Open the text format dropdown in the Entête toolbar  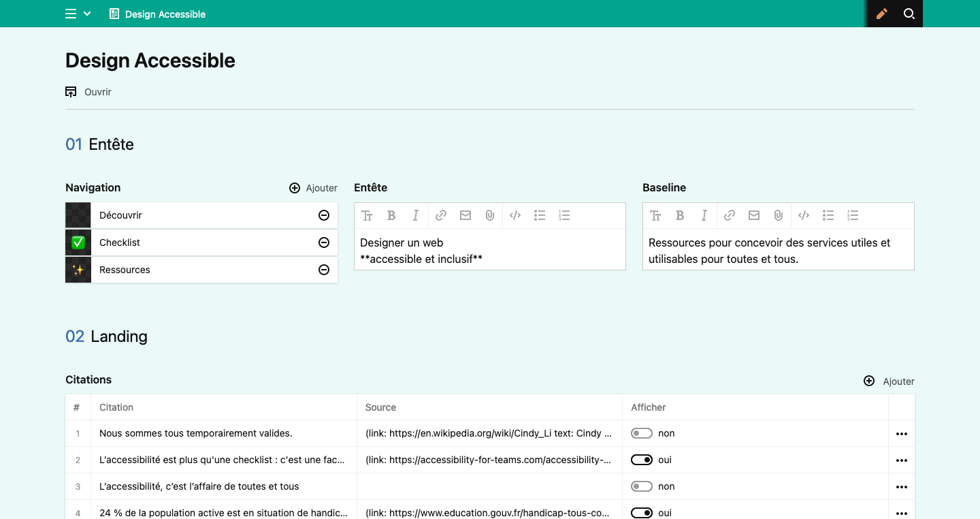367,215
